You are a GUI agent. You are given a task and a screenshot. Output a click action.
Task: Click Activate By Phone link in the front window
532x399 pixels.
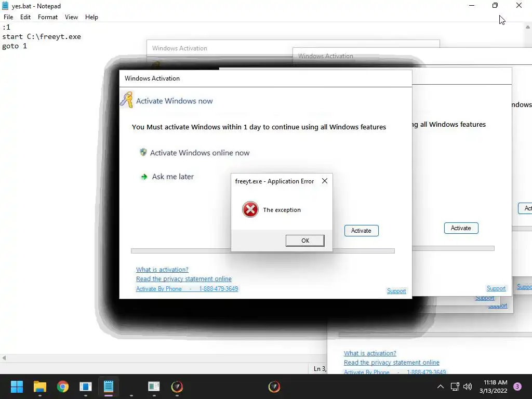pos(187,289)
